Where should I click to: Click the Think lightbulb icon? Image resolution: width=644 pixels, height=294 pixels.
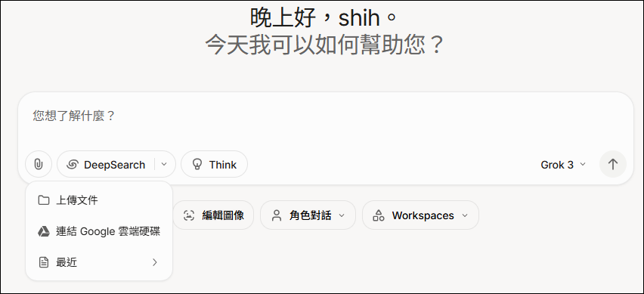point(197,165)
